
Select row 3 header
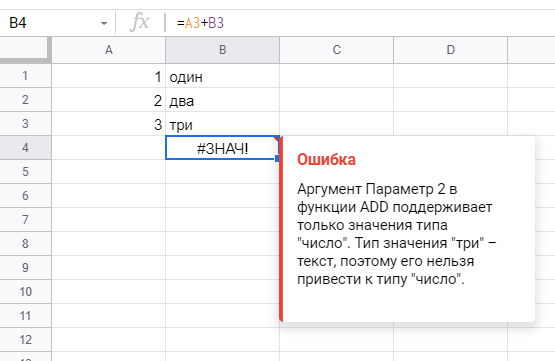[25, 124]
